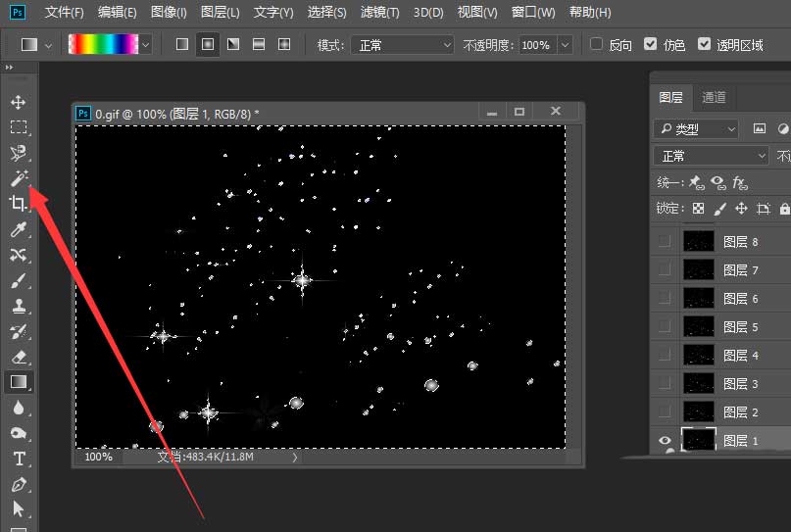Lock all padlock icon in Layers panel
Image resolution: width=791 pixels, height=532 pixels.
click(784, 209)
